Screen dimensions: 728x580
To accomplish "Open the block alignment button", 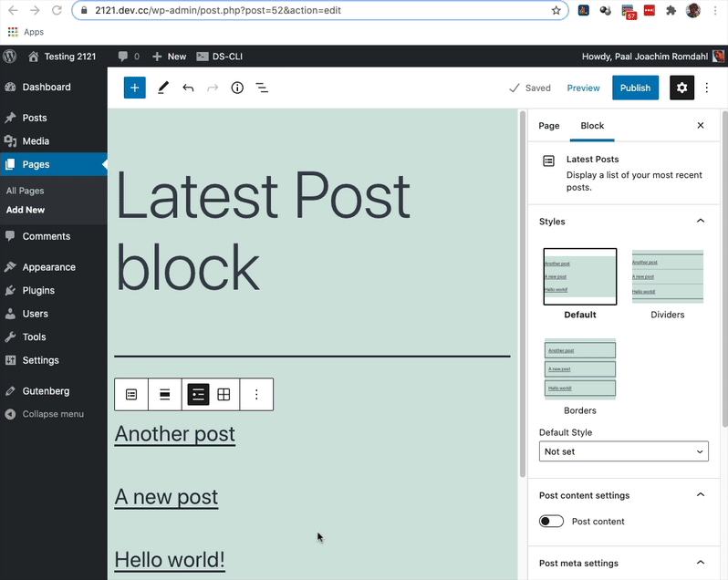I will coord(165,394).
